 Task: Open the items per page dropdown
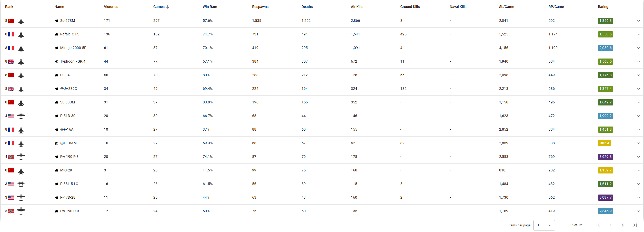(x=544, y=225)
